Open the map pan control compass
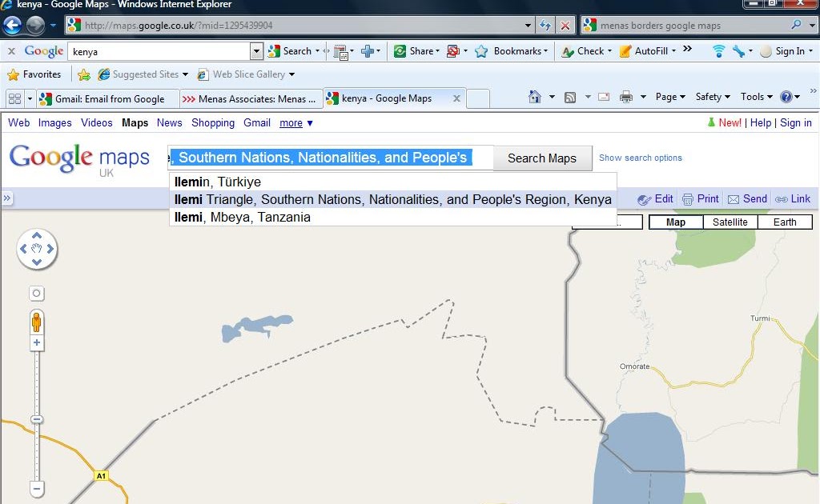Screen dimensions: 820x504 36,248
